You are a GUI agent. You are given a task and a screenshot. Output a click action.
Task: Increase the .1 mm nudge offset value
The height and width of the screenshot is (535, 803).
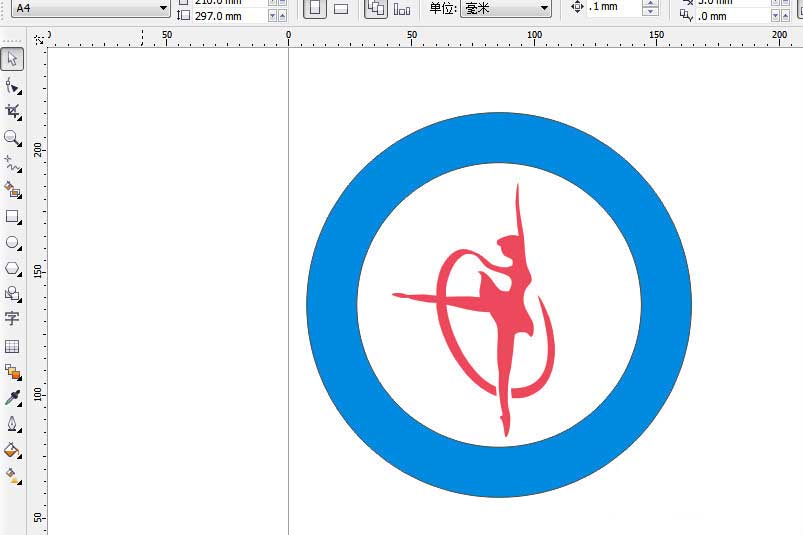650,3
